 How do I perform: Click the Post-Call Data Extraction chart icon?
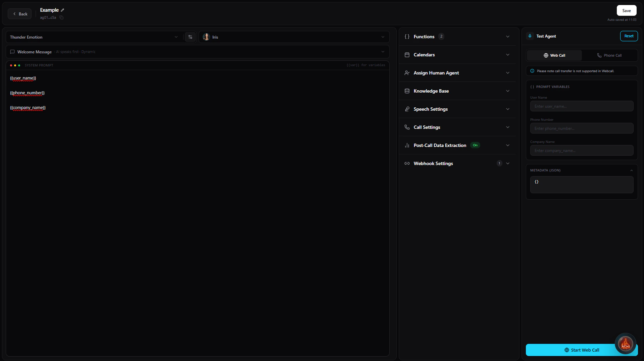(407, 145)
